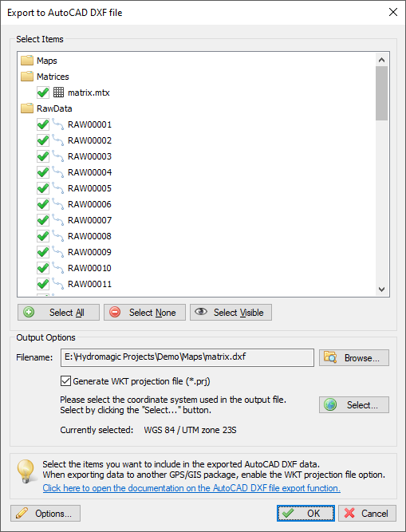
Task: Click the list scroll down arrow
Action: point(381,290)
